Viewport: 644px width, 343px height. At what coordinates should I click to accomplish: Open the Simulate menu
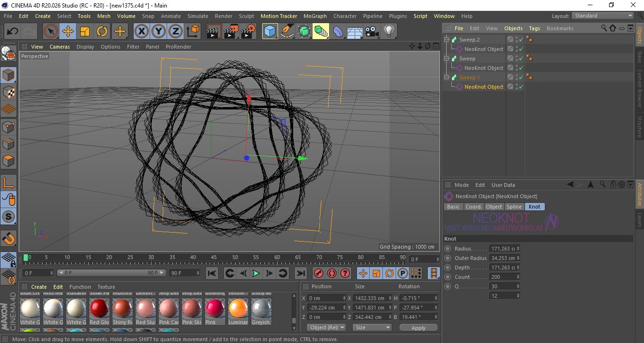coord(198,16)
